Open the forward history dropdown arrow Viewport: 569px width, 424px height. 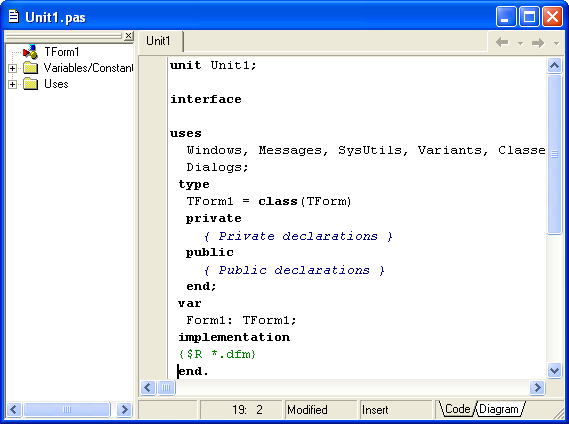556,43
